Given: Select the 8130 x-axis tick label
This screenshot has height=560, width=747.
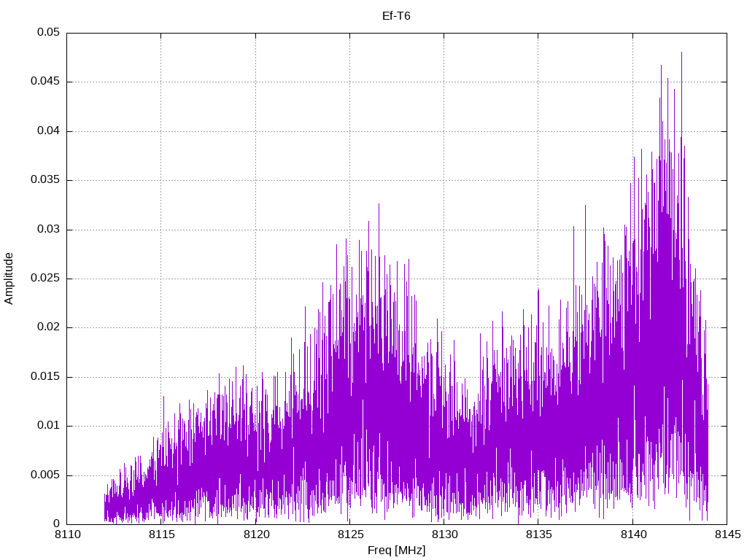Looking at the screenshot, I should (x=444, y=534).
